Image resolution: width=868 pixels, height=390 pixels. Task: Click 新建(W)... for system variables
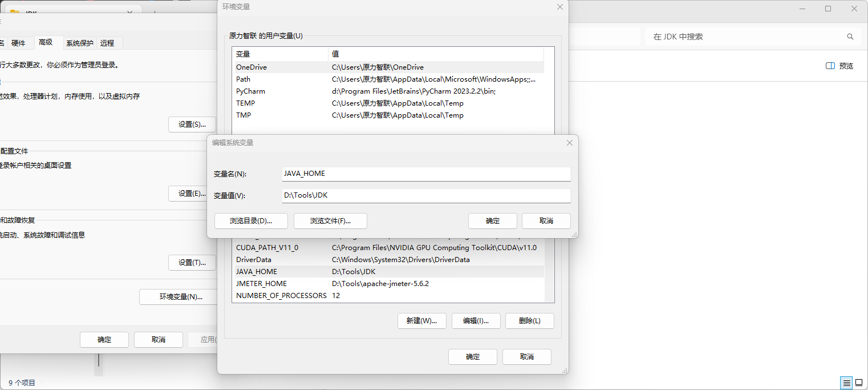[421, 321]
